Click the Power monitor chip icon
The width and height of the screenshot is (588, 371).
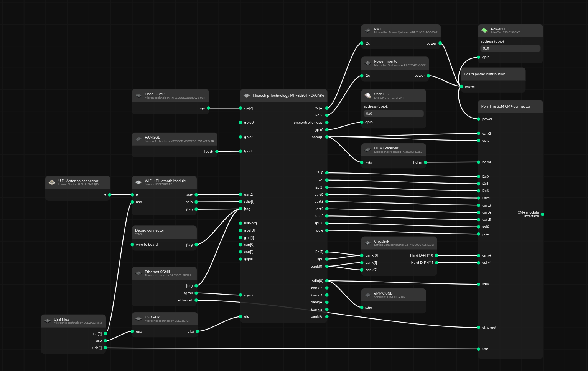[x=367, y=63]
